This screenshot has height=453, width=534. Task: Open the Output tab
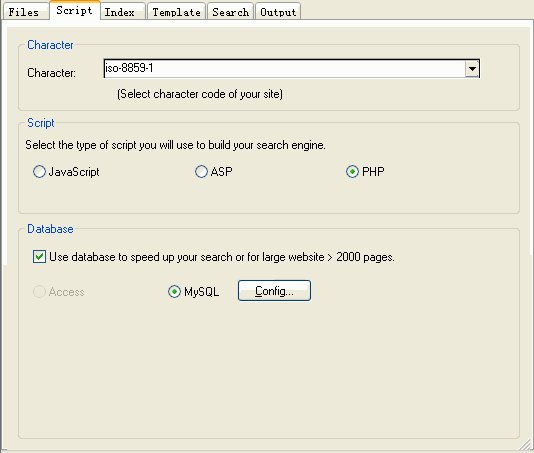coord(278,12)
